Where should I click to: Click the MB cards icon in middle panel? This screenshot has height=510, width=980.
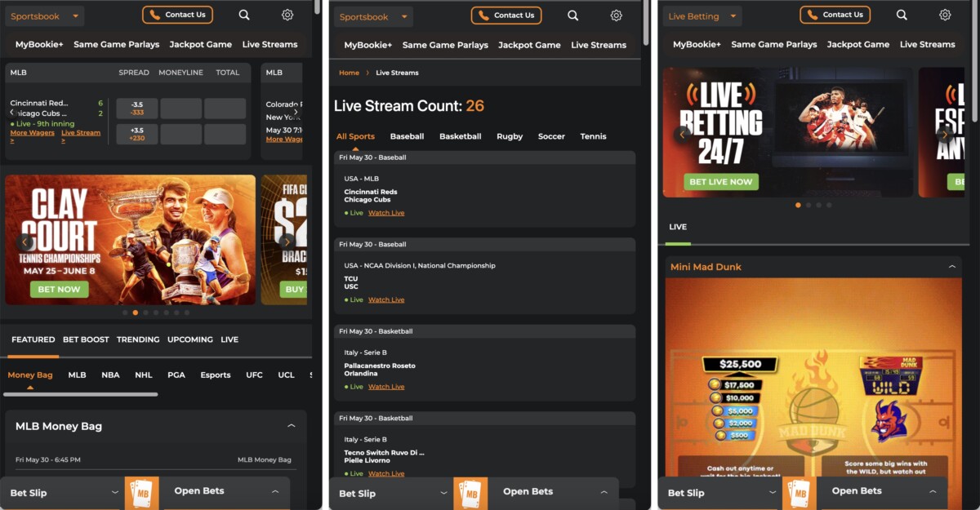[471, 494]
